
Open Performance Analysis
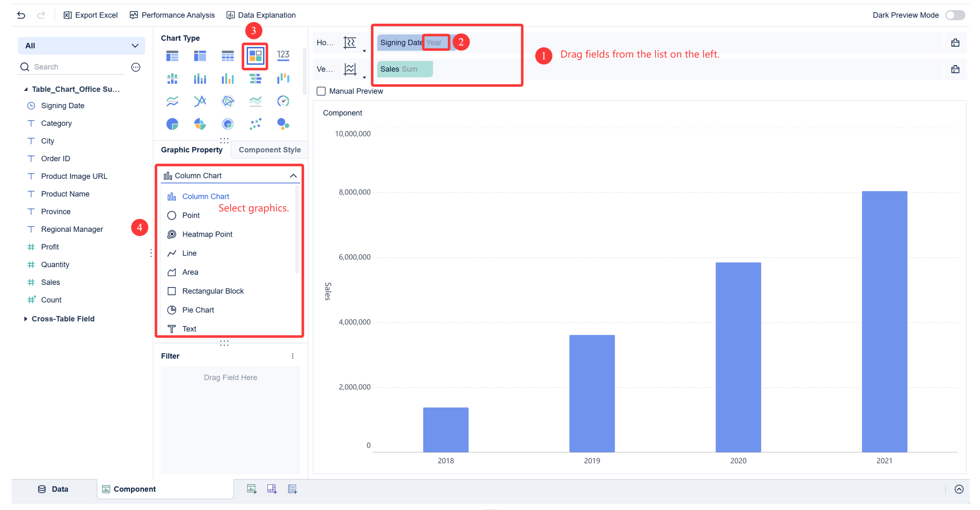point(172,15)
